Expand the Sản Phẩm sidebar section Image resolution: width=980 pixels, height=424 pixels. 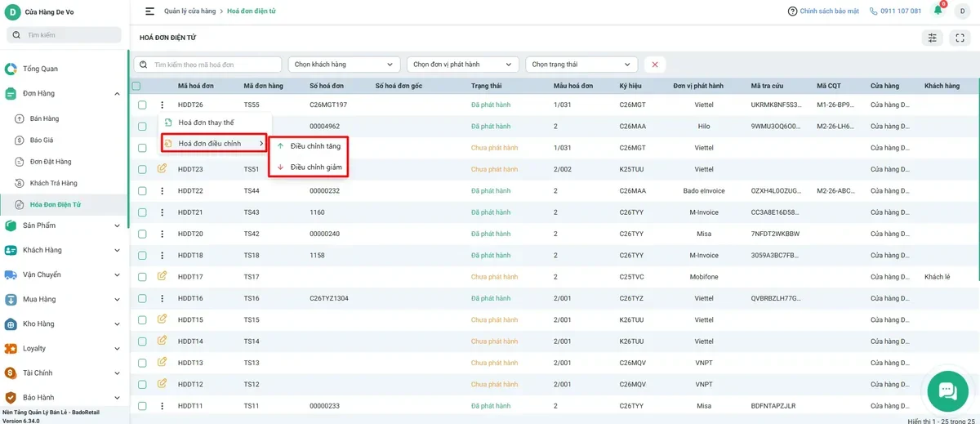pyautogui.click(x=64, y=225)
